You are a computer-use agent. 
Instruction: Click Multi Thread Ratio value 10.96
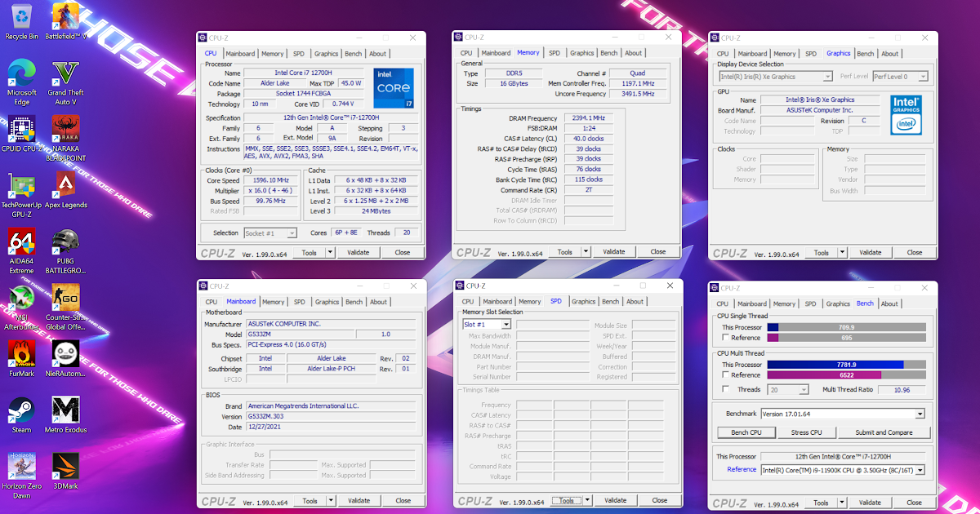tap(902, 390)
